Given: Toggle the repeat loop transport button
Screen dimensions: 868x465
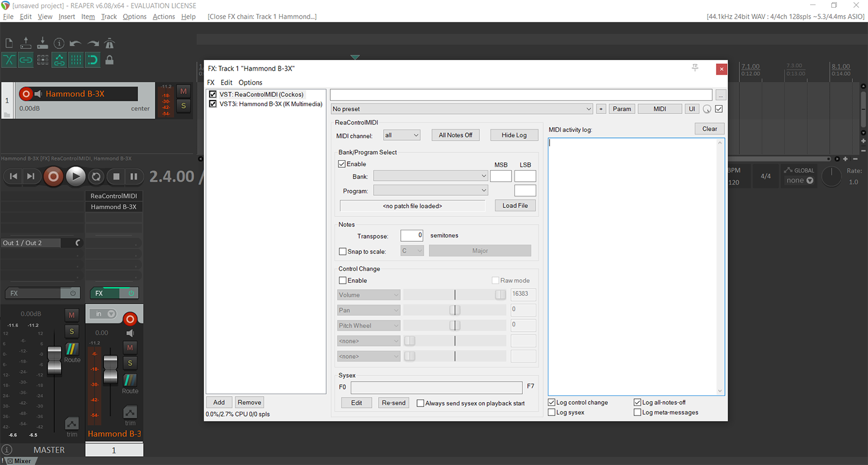Looking at the screenshot, I should point(96,176).
